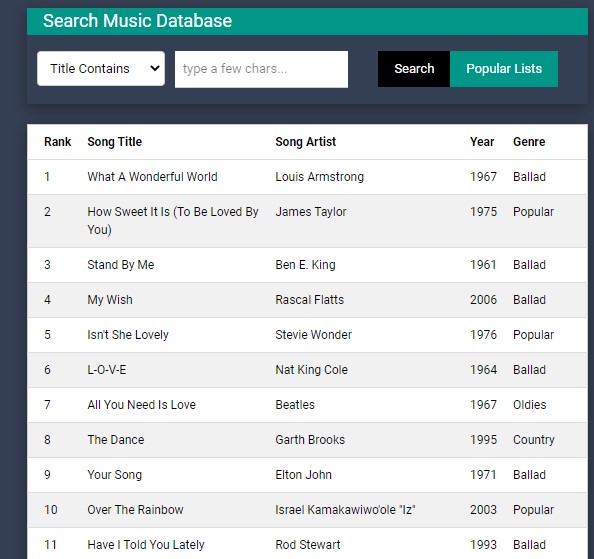Select the What A Wonderful World row
This screenshot has width=594, height=559.
[307, 177]
